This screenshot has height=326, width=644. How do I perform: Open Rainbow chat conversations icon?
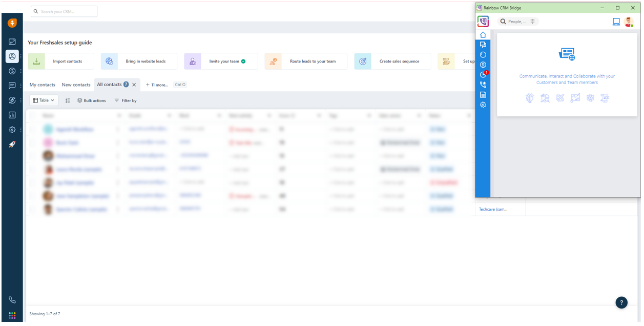483,45
